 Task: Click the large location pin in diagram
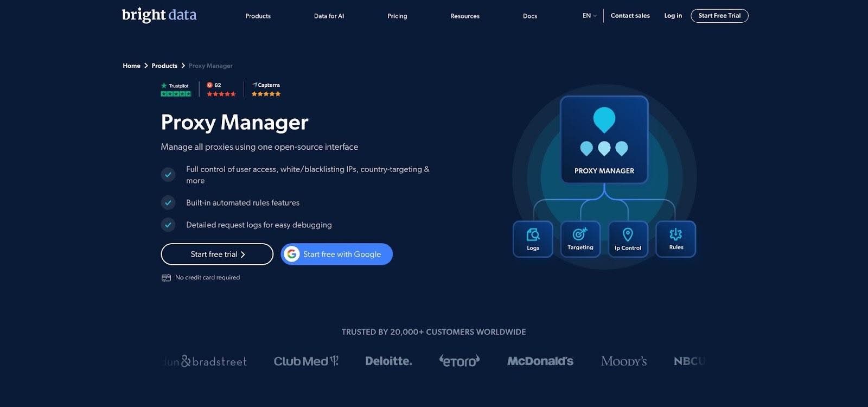coord(604,120)
